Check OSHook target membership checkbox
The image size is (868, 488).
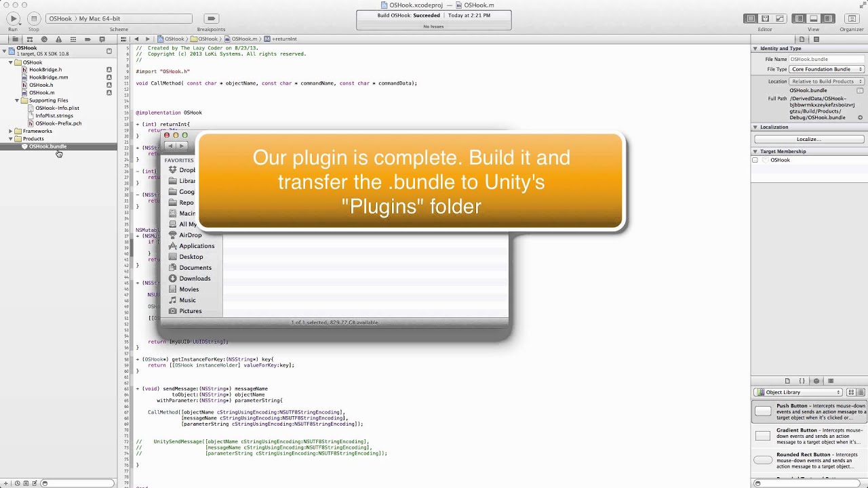755,160
